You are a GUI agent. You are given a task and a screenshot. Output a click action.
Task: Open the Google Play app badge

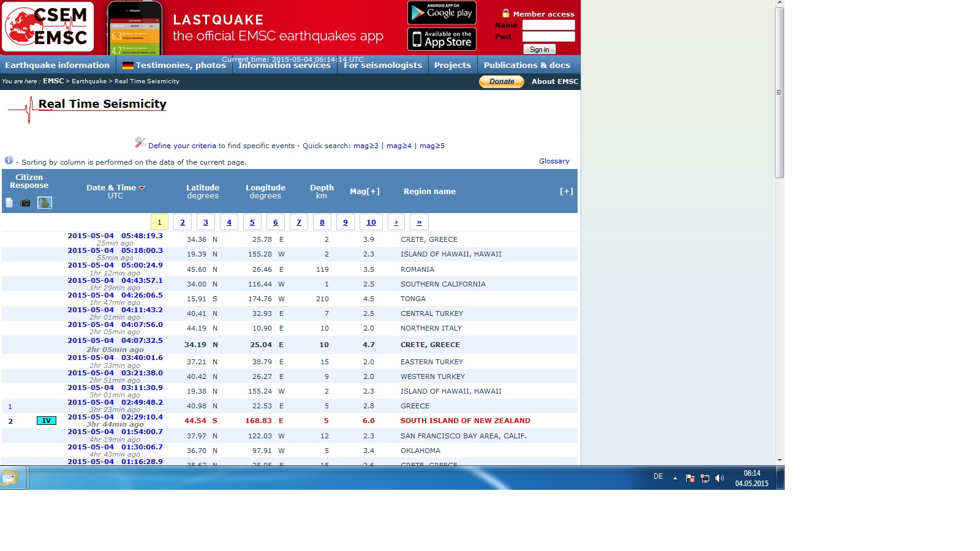[x=442, y=12]
